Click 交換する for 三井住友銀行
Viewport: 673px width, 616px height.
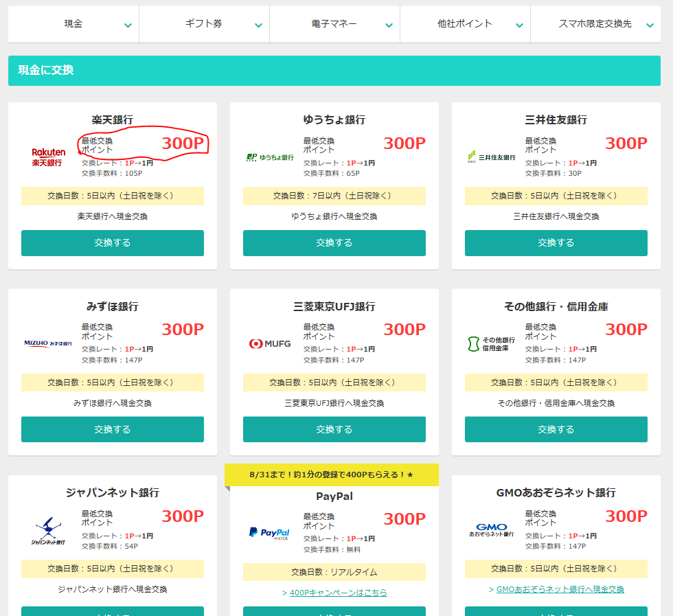coord(556,243)
